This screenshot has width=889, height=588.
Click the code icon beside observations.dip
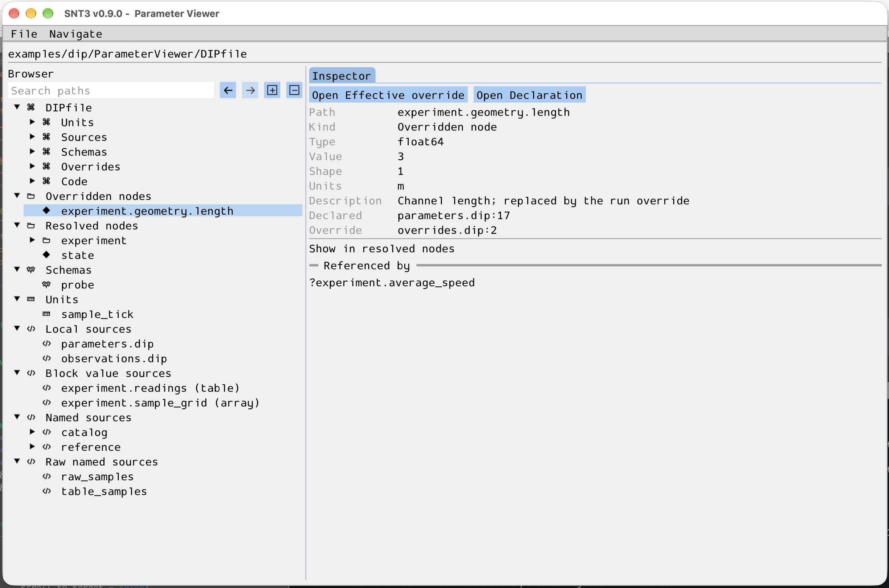click(46, 358)
